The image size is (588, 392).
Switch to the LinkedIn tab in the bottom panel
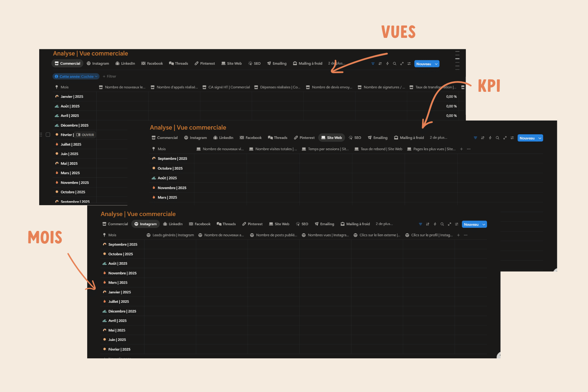click(x=173, y=224)
